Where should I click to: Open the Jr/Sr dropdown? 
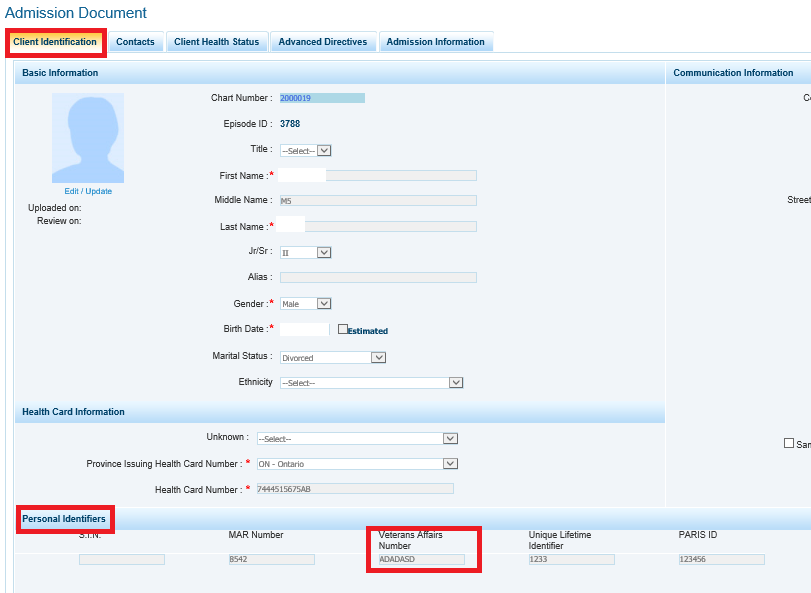[x=305, y=253]
